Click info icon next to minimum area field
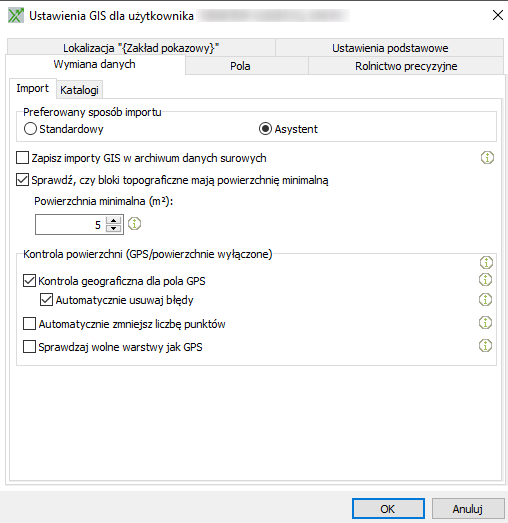This screenshot has height=523, width=508. pos(134,224)
